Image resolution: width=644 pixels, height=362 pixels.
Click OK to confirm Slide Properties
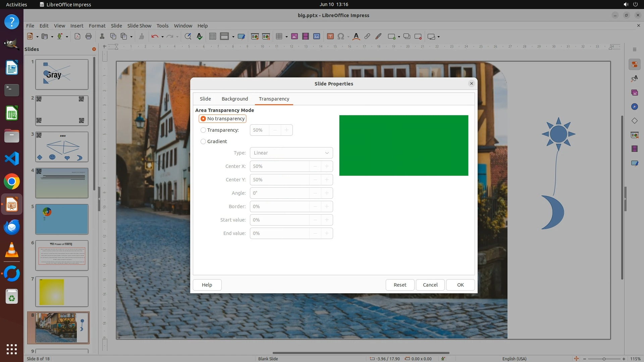[460, 285]
